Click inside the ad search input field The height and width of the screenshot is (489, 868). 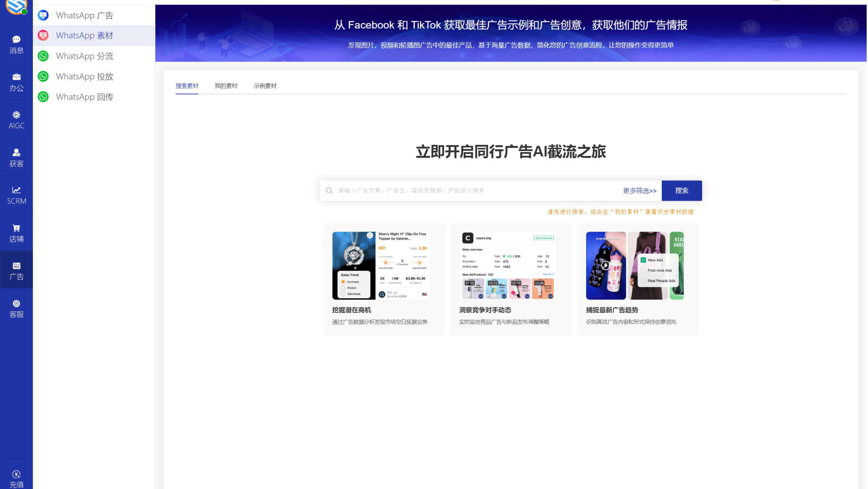(x=442, y=190)
